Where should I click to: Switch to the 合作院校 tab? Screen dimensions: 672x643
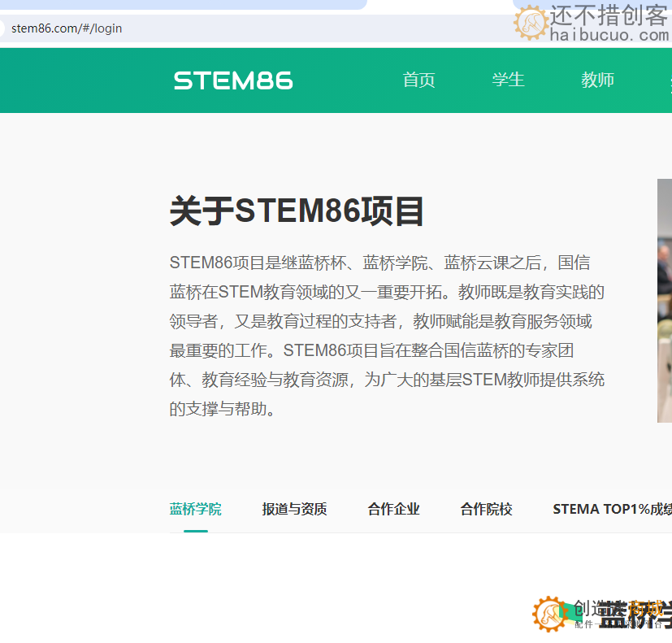(486, 509)
